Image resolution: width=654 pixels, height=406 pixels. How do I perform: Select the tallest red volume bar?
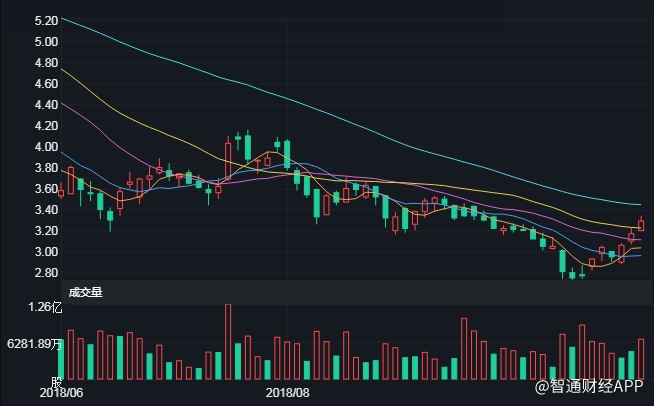click(228, 340)
